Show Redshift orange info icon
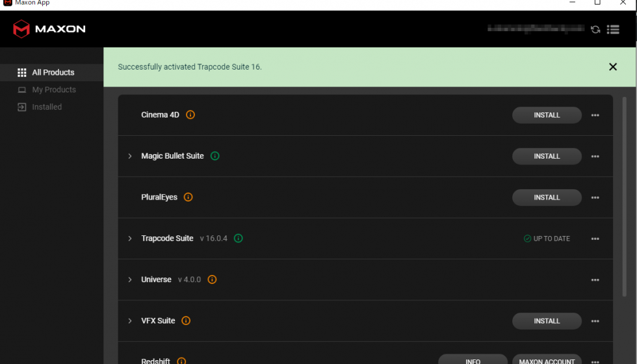The width and height of the screenshot is (637, 364). point(181,361)
